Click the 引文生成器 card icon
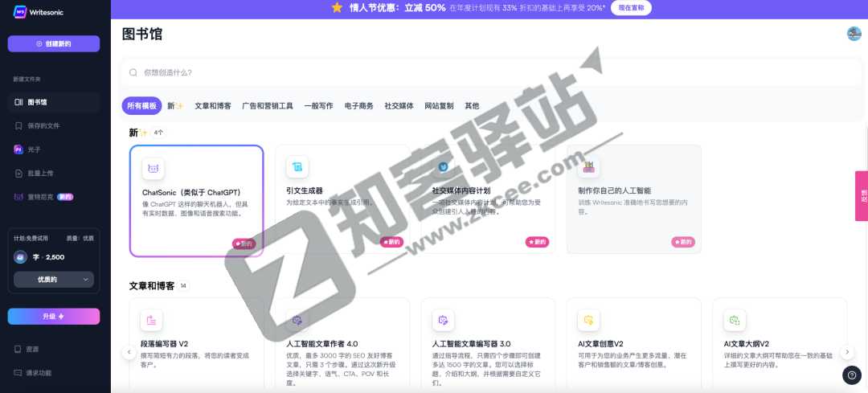The image size is (868, 393). 297,167
